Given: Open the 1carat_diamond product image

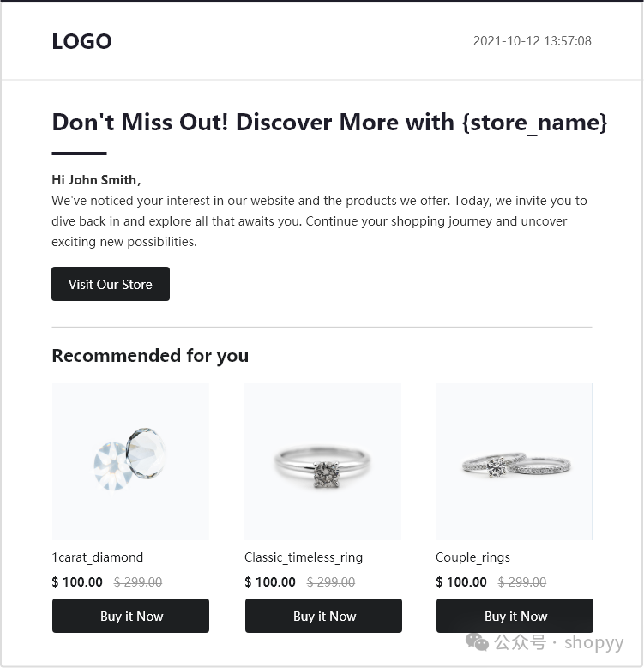Looking at the screenshot, I should (x=130, y=461).
